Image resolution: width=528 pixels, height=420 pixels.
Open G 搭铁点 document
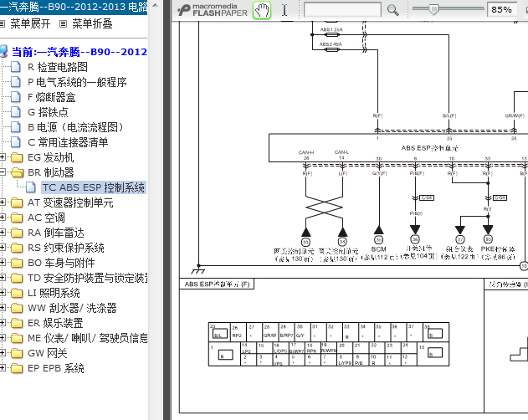[48, 112]
